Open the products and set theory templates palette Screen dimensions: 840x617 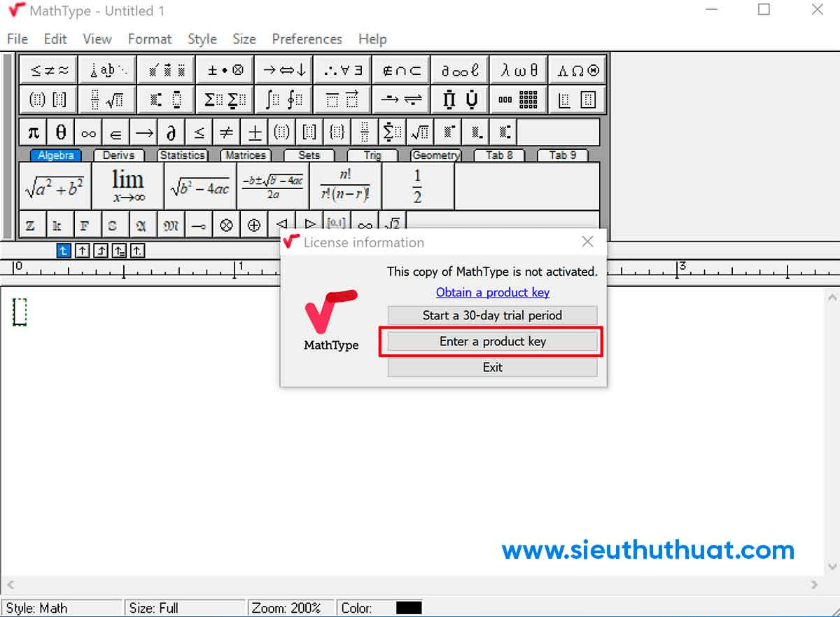pyautogui.click(x=460, y=100)
